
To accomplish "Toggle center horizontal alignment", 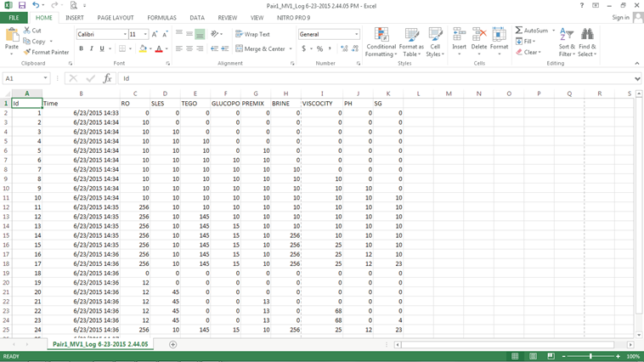I will pyautogui.click(x=189, y=48).
